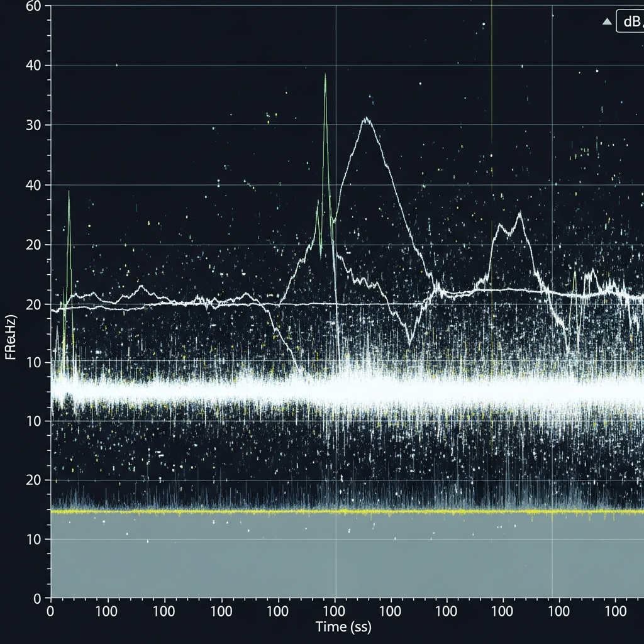644x644 pixels.
Task: Select the green spike near the start
Action: pos(69,214)
